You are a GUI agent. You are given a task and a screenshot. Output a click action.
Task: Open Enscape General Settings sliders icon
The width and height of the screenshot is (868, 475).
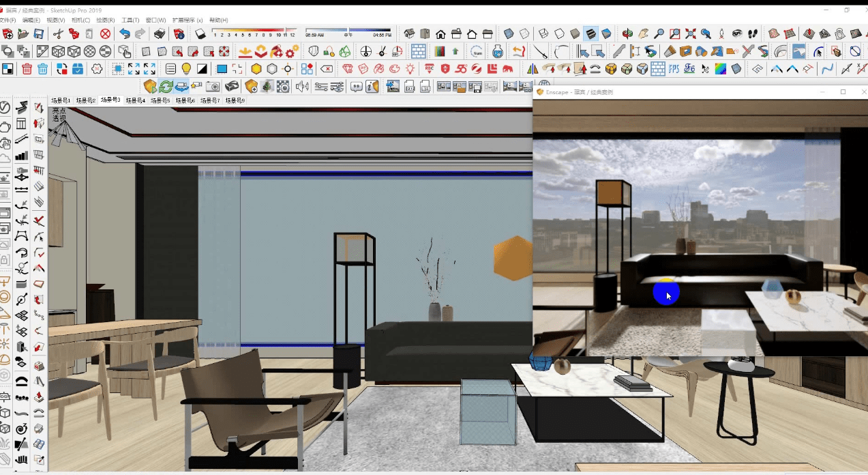click(320, 86)
